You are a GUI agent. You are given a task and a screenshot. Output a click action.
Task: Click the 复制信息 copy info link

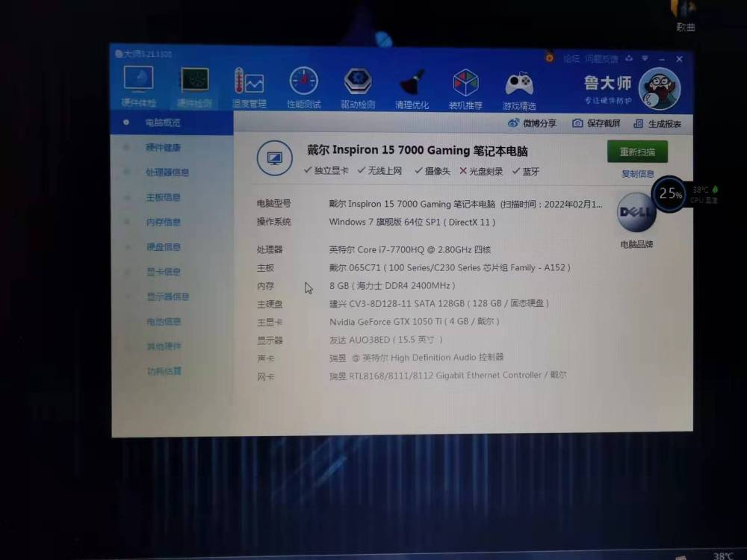(637, 174)
